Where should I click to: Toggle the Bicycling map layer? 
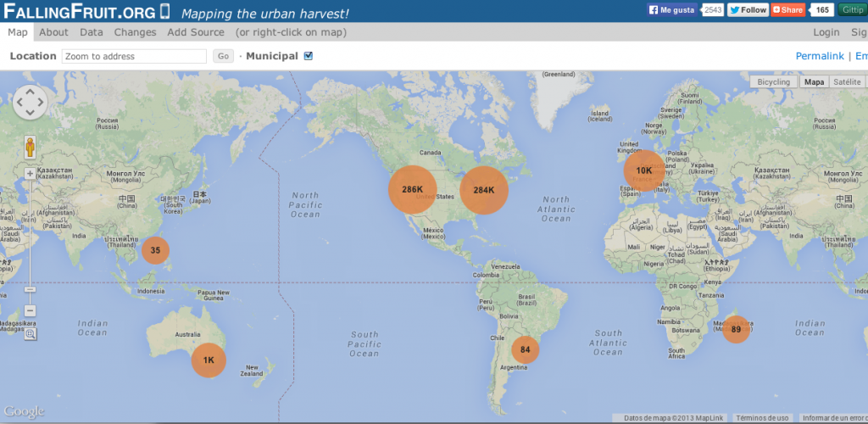pos(773,82)
